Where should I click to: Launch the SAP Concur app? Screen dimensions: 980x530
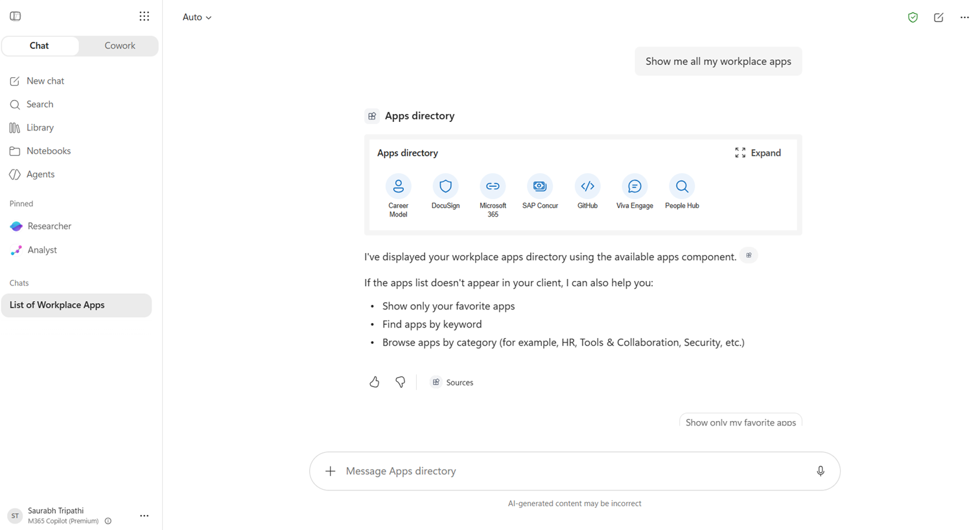coord(540,192)
